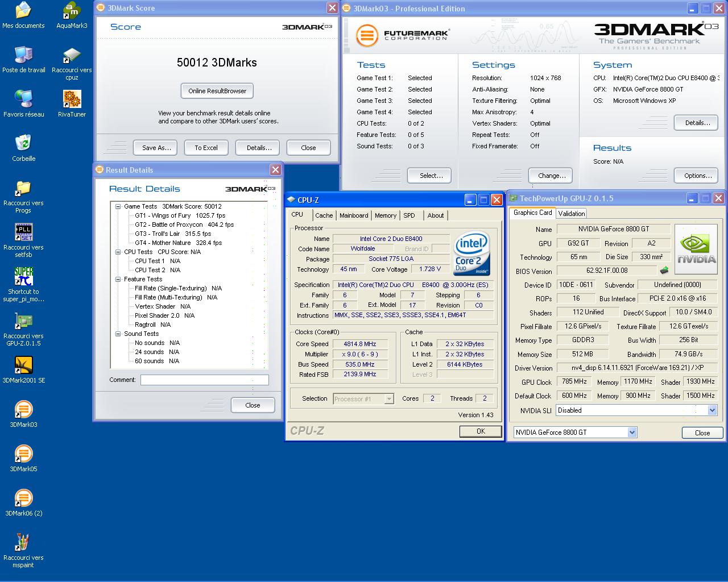
Task: Open the Online ResultBrowser
Action: pos(217,91)
